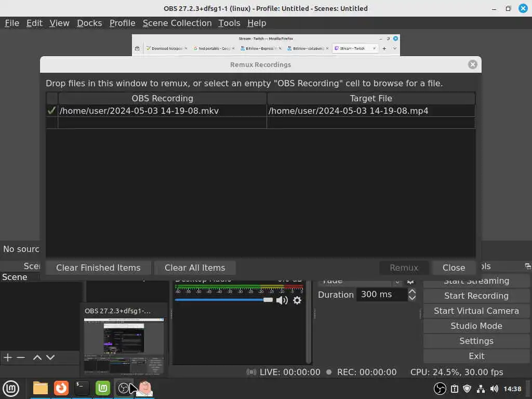Click the clipboard notification tray icon

point(454,389)
